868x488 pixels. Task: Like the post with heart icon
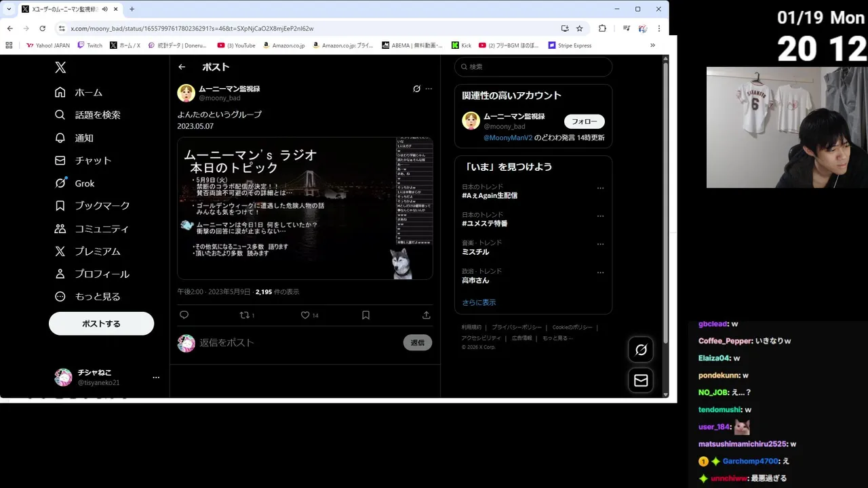309,315
